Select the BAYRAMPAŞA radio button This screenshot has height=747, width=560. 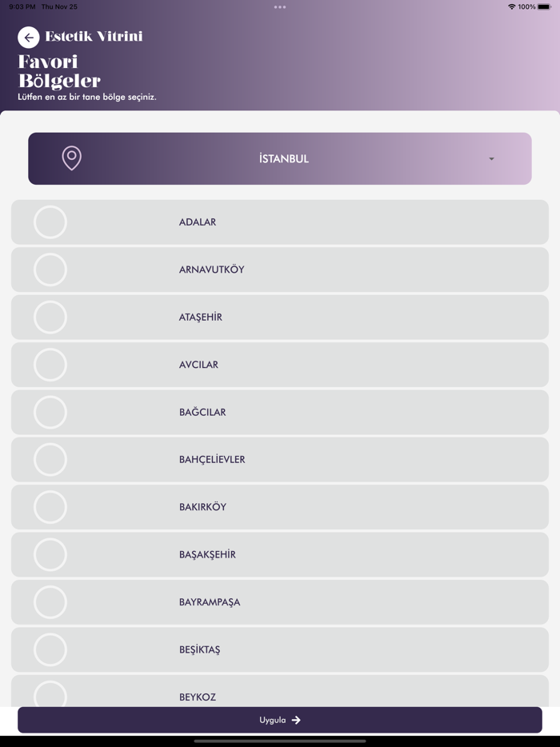(x=50, y=602)
